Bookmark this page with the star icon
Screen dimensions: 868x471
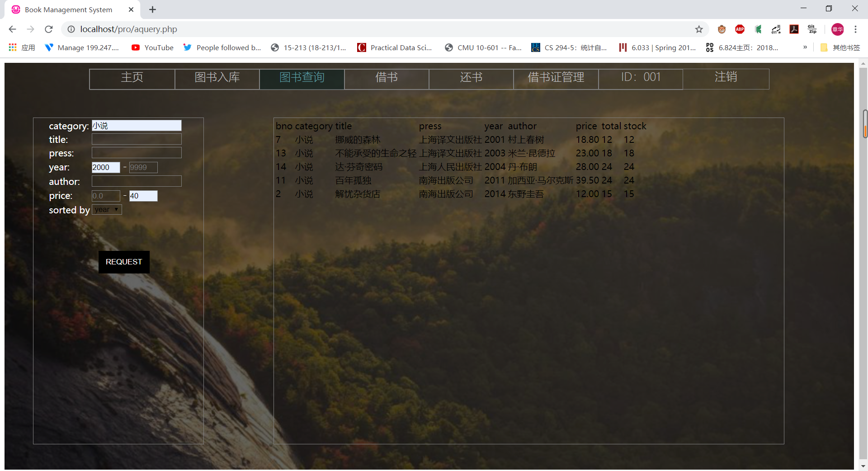point(699,29)
